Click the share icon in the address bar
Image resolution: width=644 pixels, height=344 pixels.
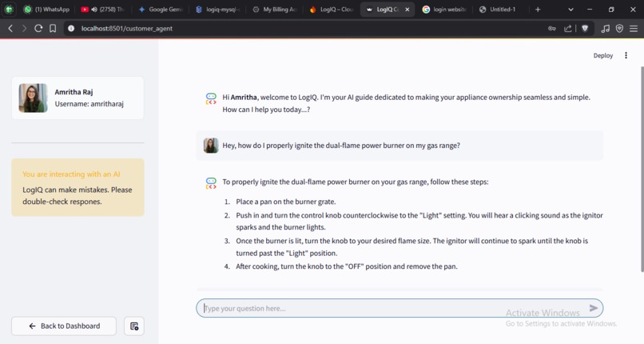click(x=567, y=28)
